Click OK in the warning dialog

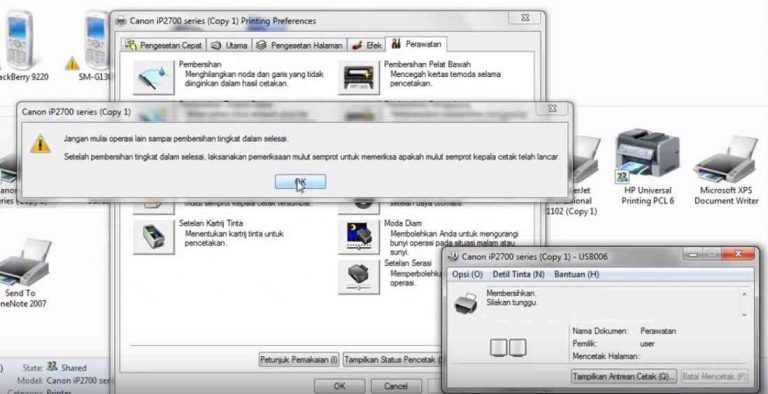coord(300,182)
